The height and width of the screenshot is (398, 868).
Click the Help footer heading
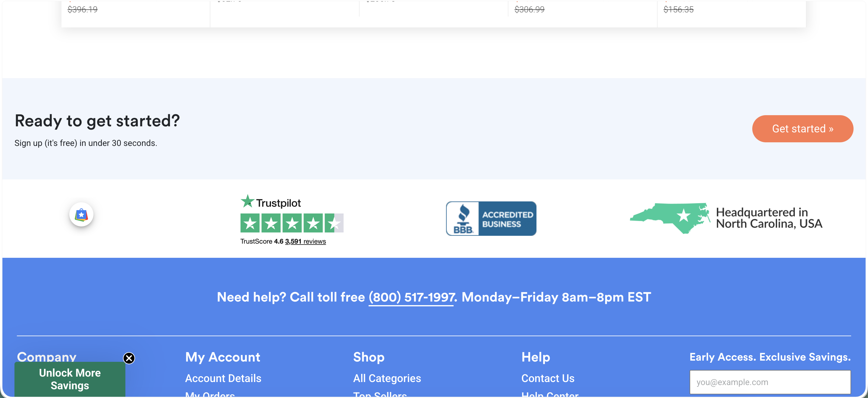point(536,357)
